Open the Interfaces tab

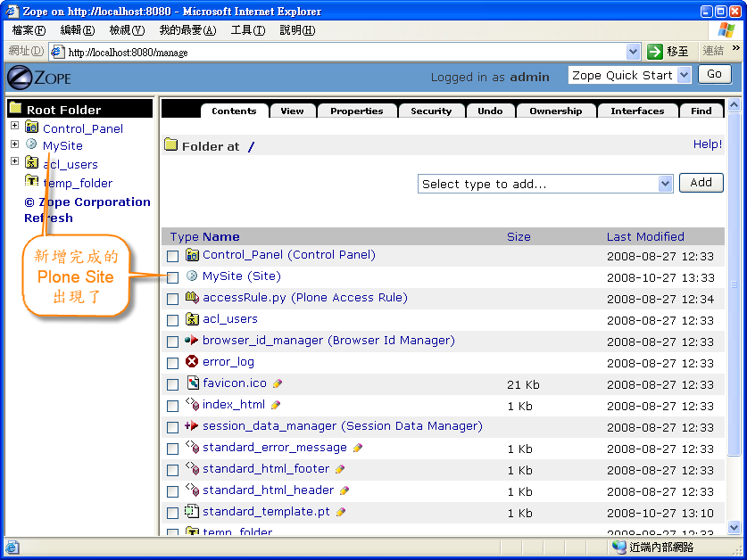637,111
